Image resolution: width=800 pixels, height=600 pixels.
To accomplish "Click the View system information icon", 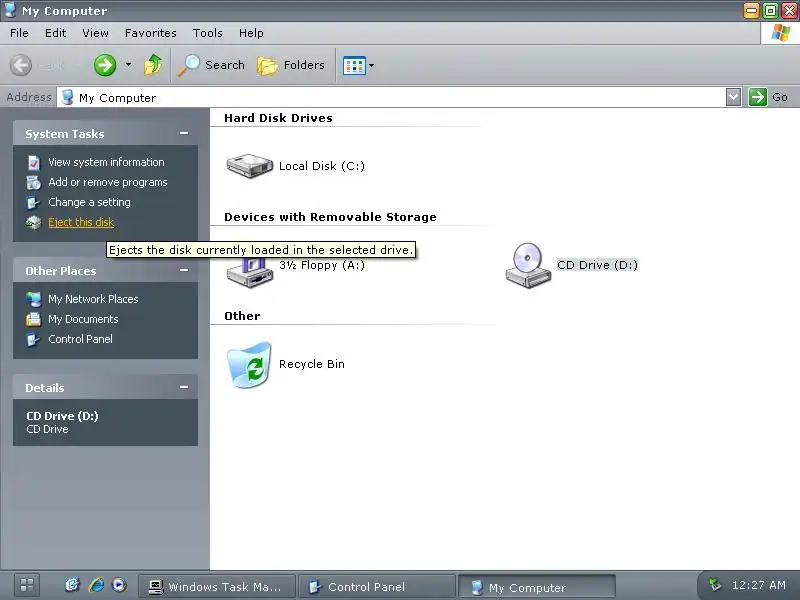I will tap(34, 162).
